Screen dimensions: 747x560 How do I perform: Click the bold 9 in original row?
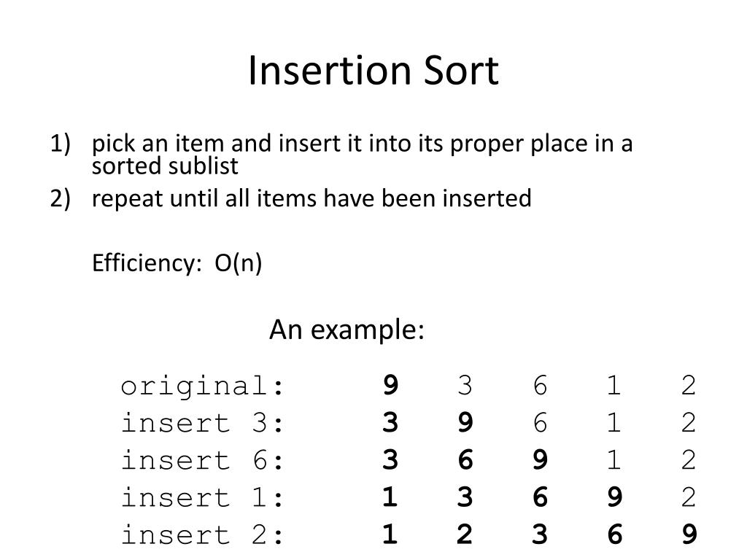click(390, 385)
